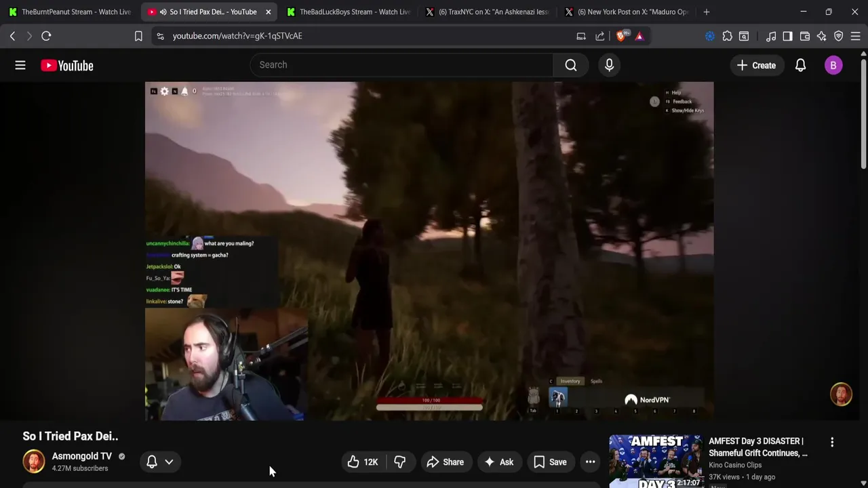Click the '12K' like count
Screen dimensions: 868x488
[x=370, y=462]
